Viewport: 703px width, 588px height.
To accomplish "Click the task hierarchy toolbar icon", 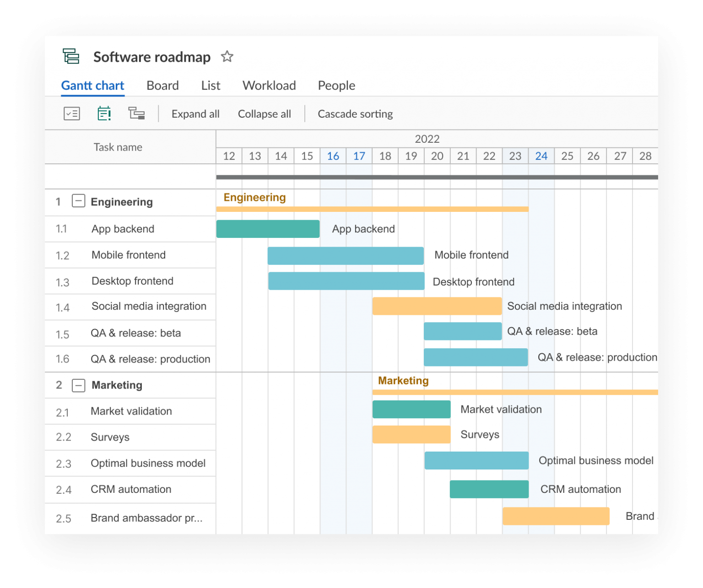I will pyautogui.click(x=136, y=113).
